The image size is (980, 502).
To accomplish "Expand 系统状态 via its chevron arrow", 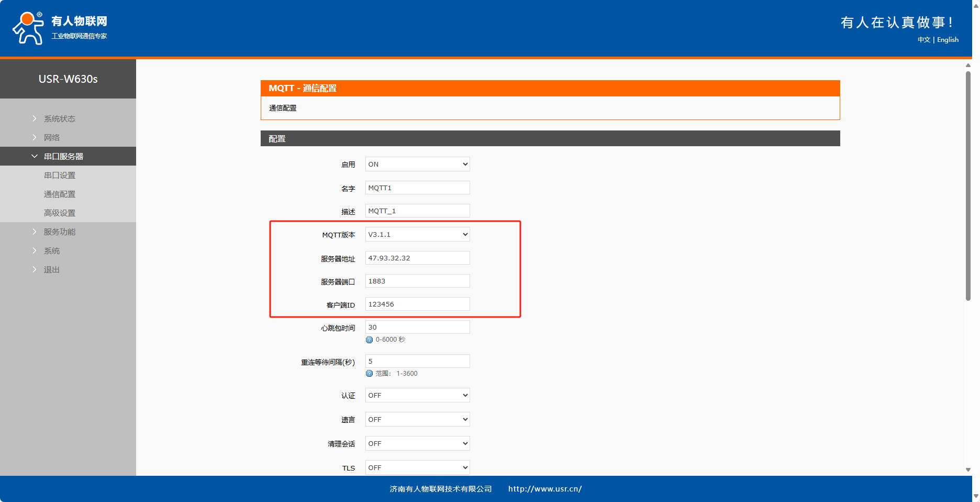I will click(x=35, y=118).
